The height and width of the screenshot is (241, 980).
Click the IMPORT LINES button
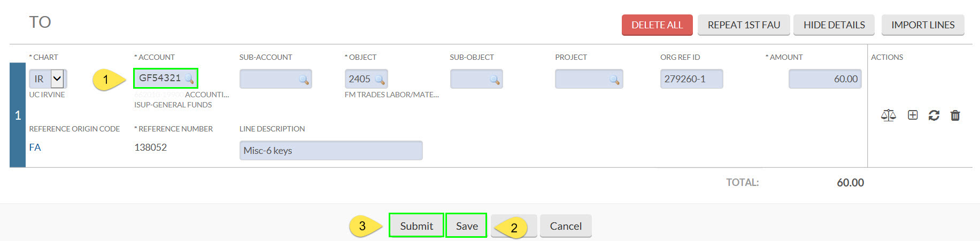(923, 25)
